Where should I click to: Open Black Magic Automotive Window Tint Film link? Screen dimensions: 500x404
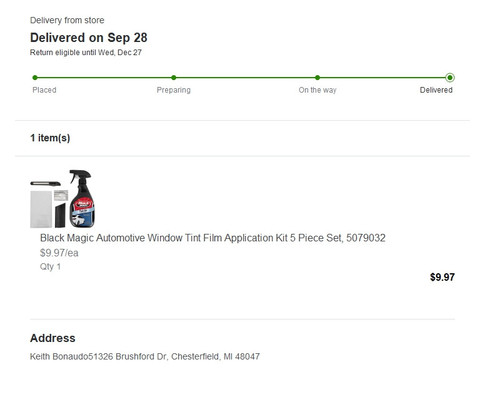(213, 238)
